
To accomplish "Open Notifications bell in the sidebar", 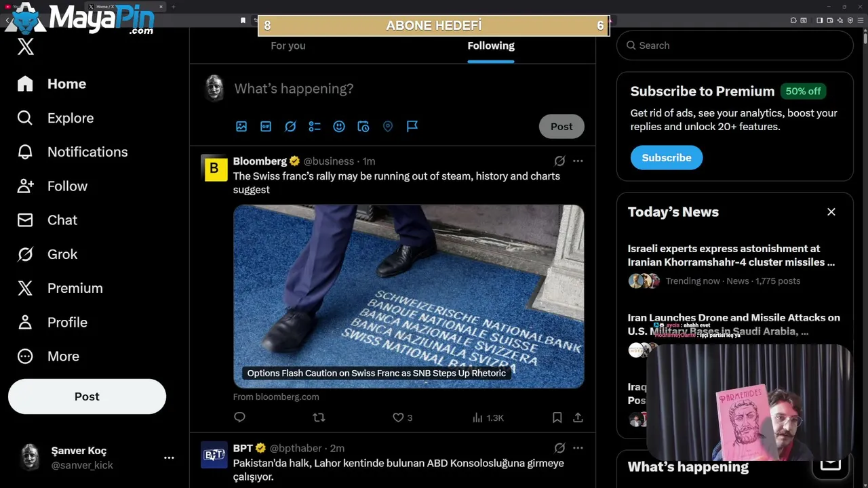I will pyautogui.click(x=73, y=152).
